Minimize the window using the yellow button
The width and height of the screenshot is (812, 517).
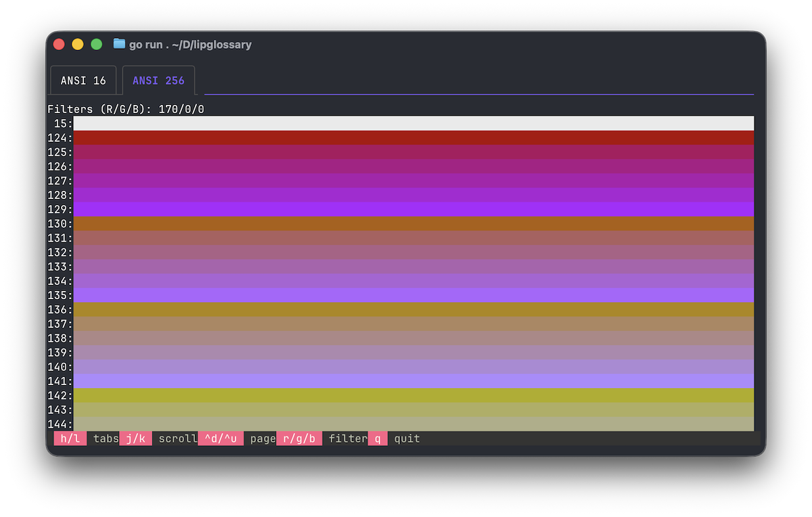click(78, 44)
